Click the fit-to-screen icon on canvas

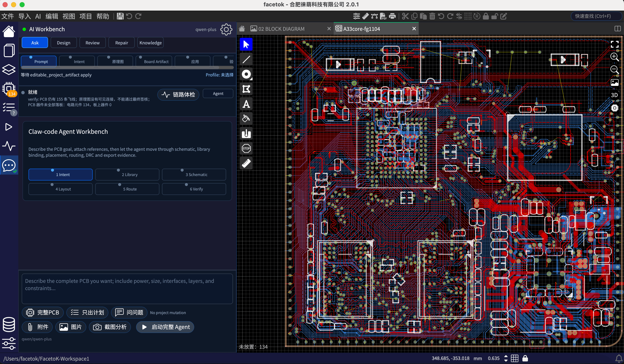(615, 44)
